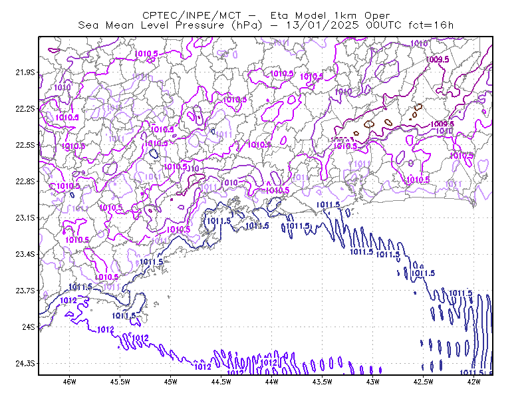Click the chart title 'CPTEC/INPE/MCT – Eta Model 1km Oper'
Screen dimensions: 532x411
click(x=266, y=15)
